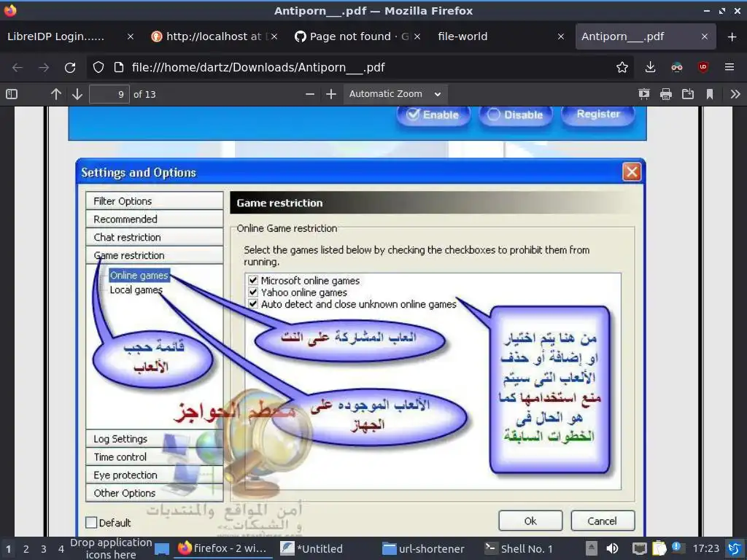747x560 pixels.
Task: Open Shell No. 1 from taskbar
Action: pyautogui.click(x=519, y=548)
